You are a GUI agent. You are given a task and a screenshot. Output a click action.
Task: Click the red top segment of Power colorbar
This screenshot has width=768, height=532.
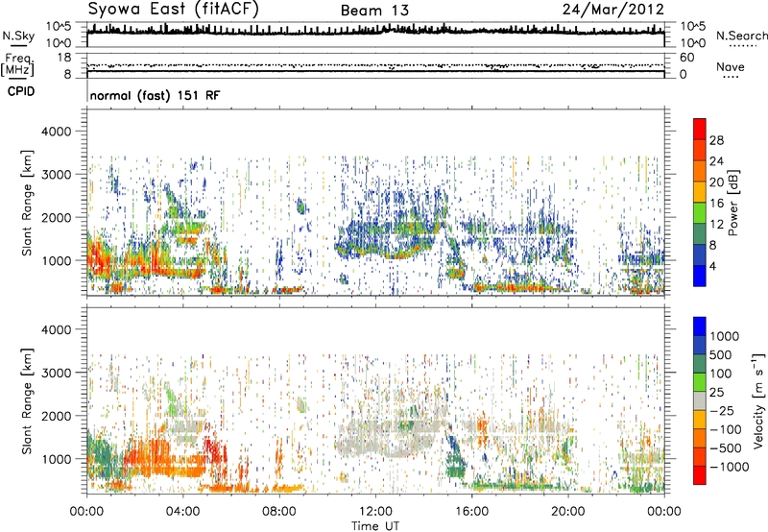(x=700, y=130)
